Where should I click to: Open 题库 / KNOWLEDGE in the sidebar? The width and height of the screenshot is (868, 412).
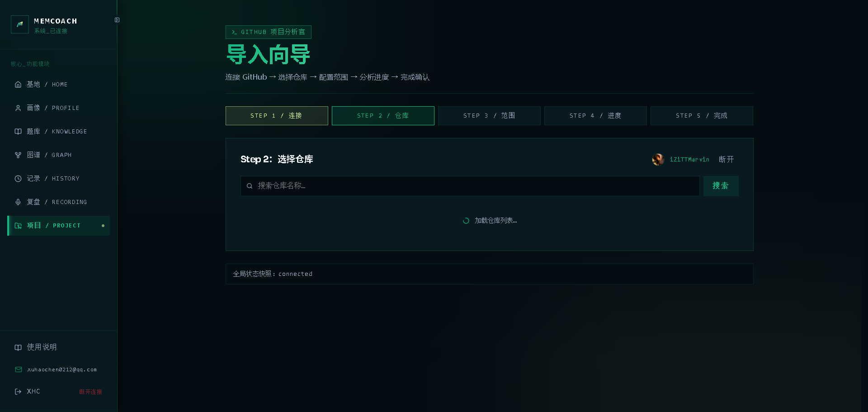(x=59, y=132)
